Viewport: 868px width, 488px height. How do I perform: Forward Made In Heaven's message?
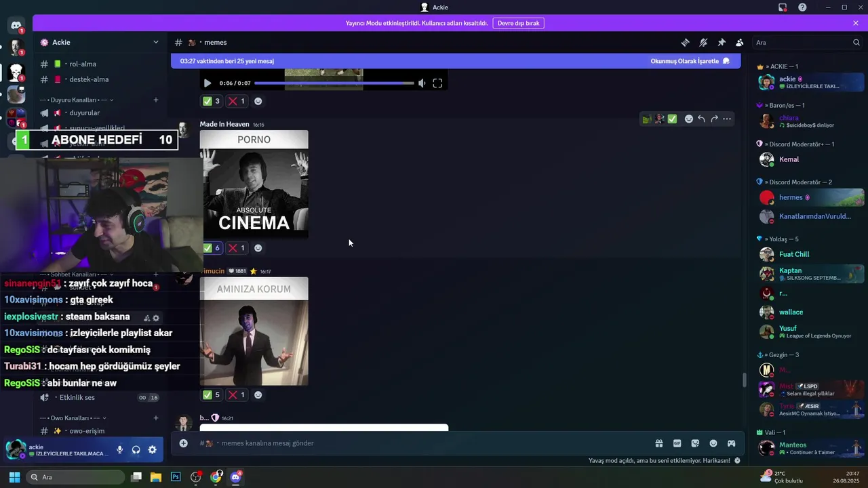pyautogui.click(x=714, y=119)
